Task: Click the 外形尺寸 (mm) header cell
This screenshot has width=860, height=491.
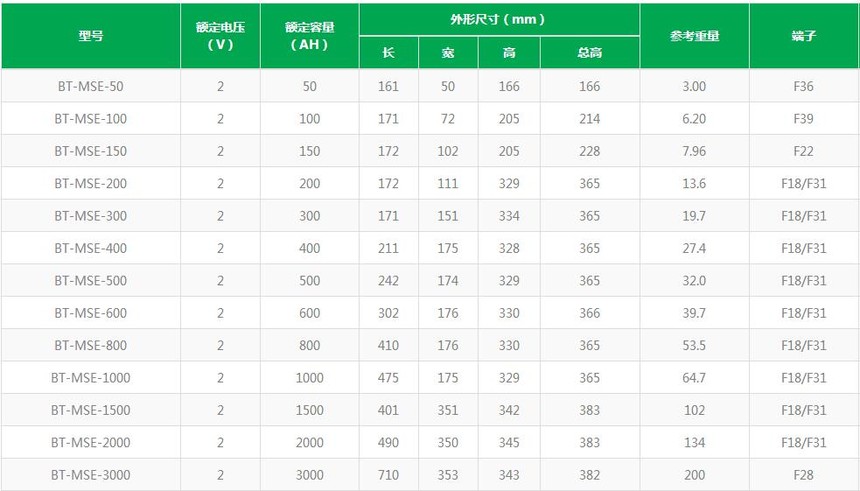Action: [x=499, y=20]
